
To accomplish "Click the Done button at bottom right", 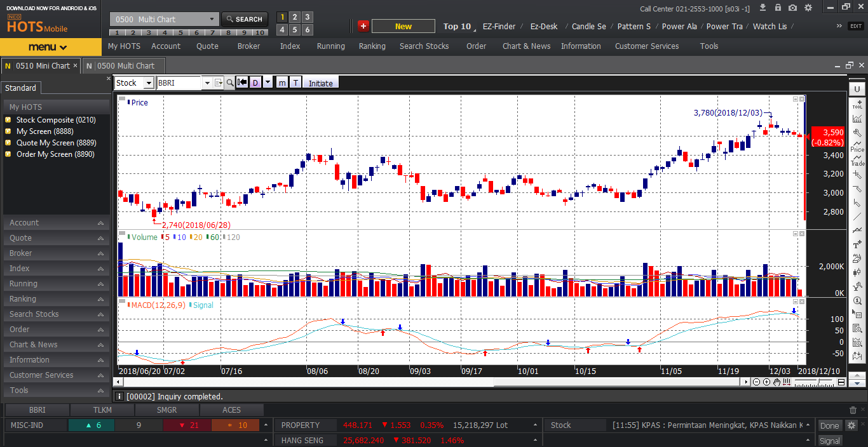I will coord(829,425).
